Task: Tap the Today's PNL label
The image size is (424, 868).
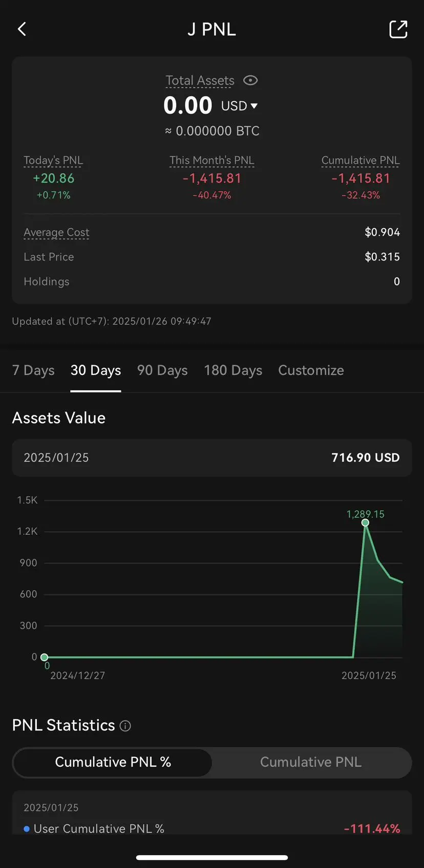Action: pos(53,160)
